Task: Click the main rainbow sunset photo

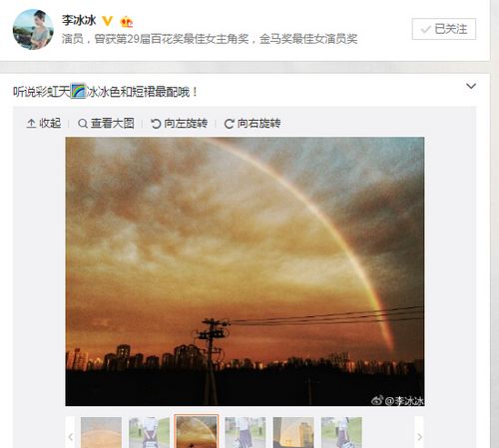Action: tap(245, 271)
